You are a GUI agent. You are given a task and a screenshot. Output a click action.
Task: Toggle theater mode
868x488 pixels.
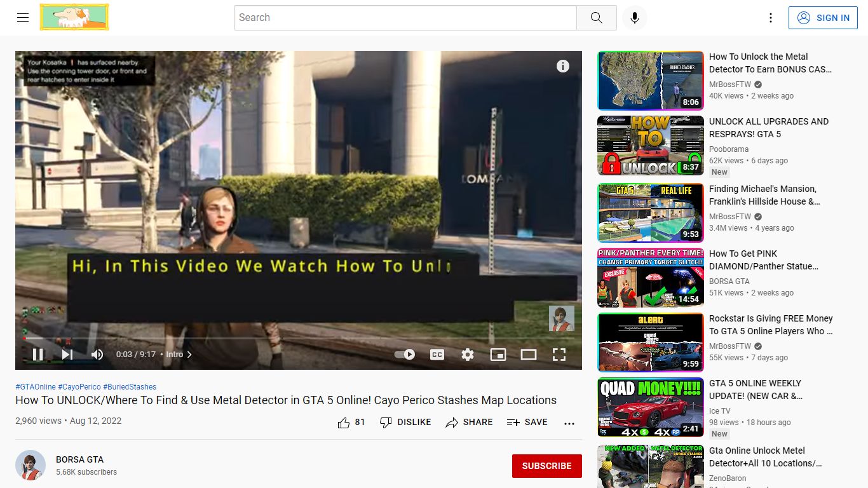coord(529,355)
